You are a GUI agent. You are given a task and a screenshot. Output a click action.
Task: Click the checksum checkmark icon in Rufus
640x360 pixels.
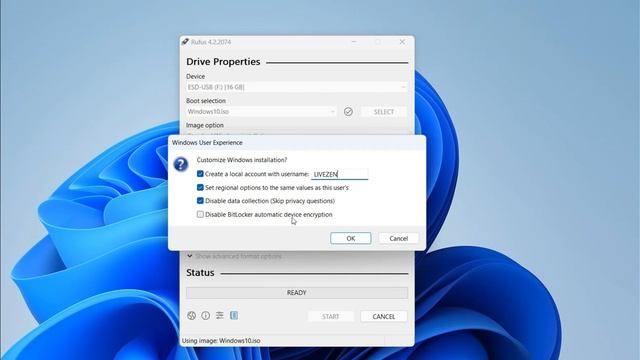[348, 111]
